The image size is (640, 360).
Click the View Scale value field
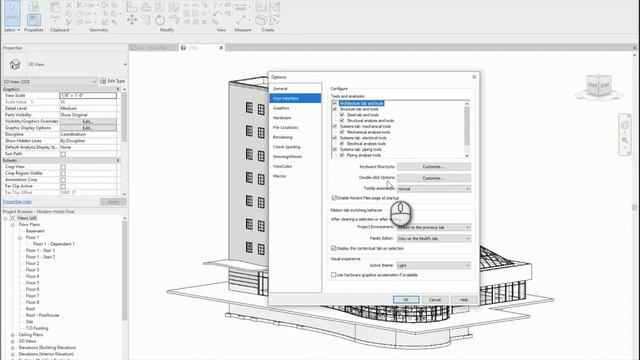[88, 96]
